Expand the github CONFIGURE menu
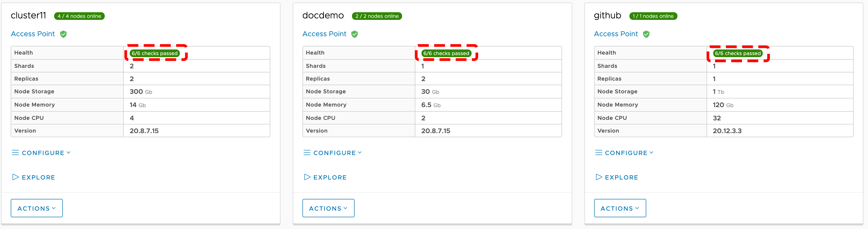Viewport: 868px width, 229px height. (x=624, y=153)
